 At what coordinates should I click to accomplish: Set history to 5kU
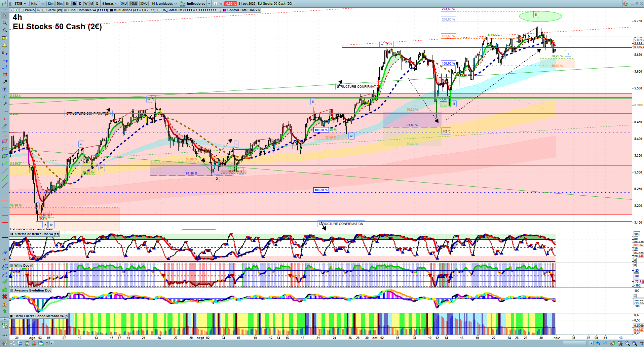[124, 4]
